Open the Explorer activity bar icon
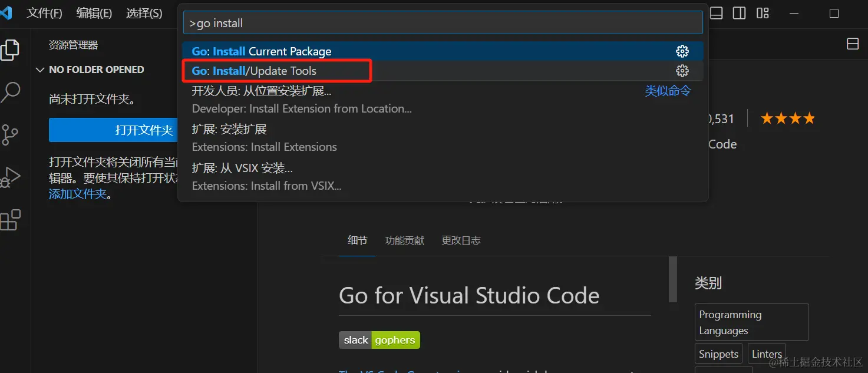Viewport: 868px width, 373px height. (x=10, y=50)
